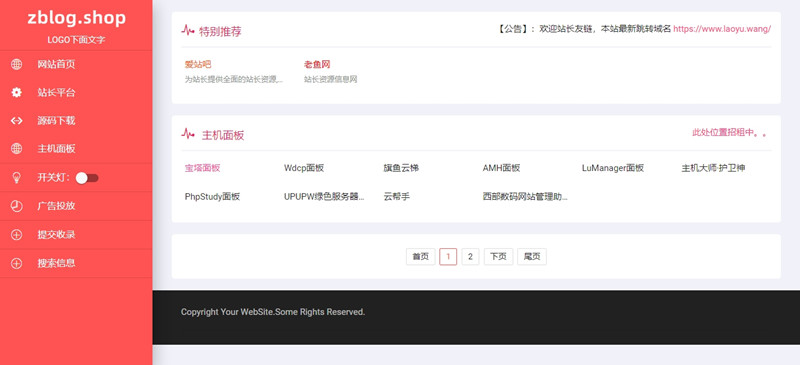The image size is (800, 365).
Task: Click the 尾页 last page button
Action: 532,257
